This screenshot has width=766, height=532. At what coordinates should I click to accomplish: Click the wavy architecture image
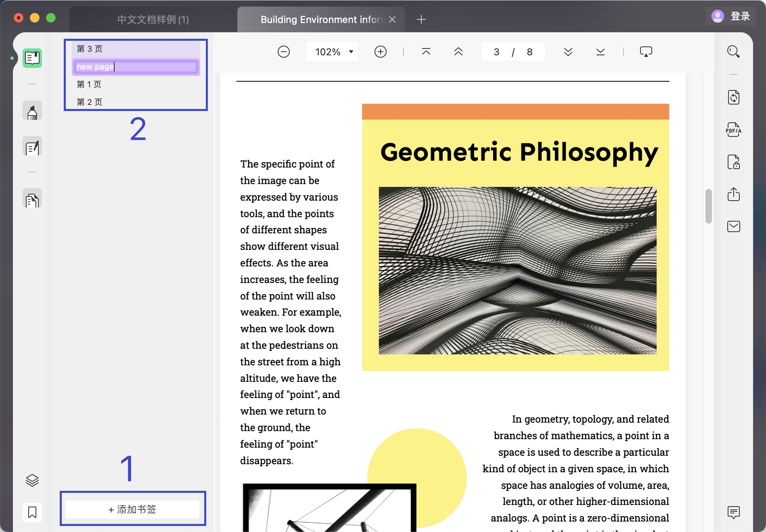pyautogui.click(x=517, y=270)
